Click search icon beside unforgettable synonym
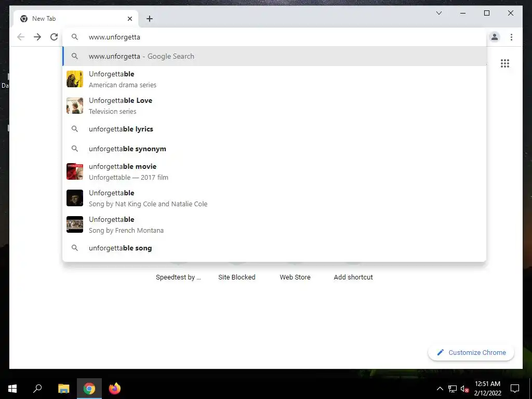532x399 pixels. (x=75, y=149)
